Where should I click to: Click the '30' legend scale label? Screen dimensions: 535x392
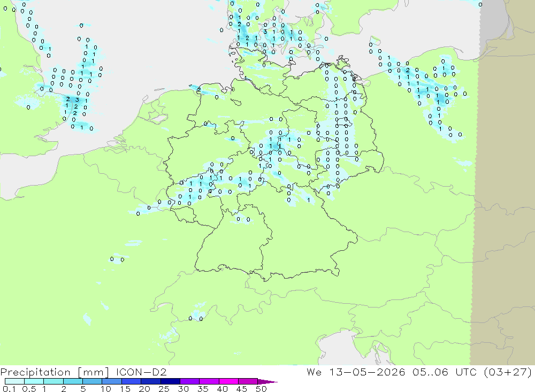coord(183,389)
